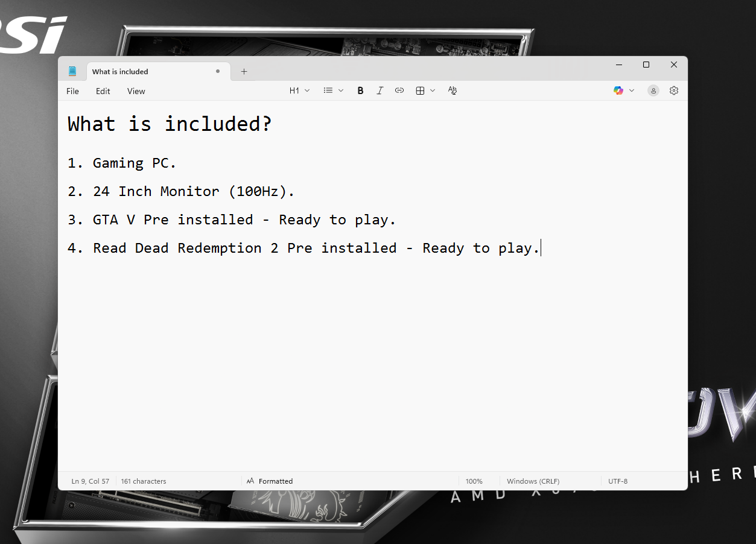Maximize the Notepad window

(x=646, y=65)
